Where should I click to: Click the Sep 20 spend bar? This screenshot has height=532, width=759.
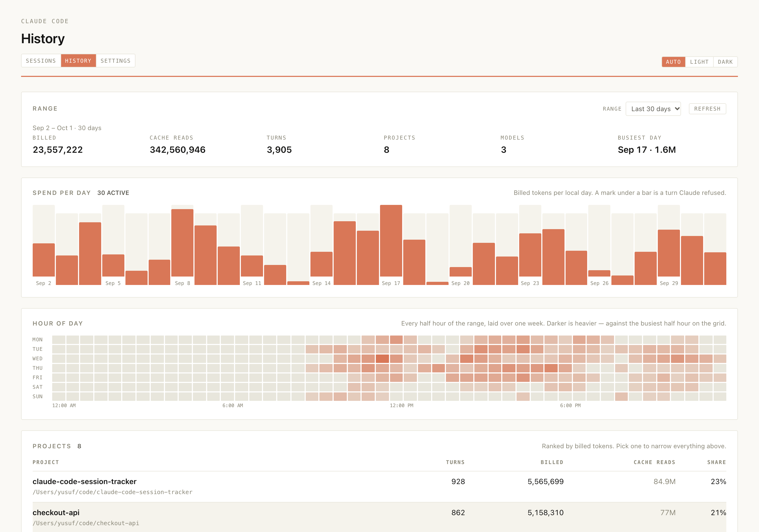(460, 272)
